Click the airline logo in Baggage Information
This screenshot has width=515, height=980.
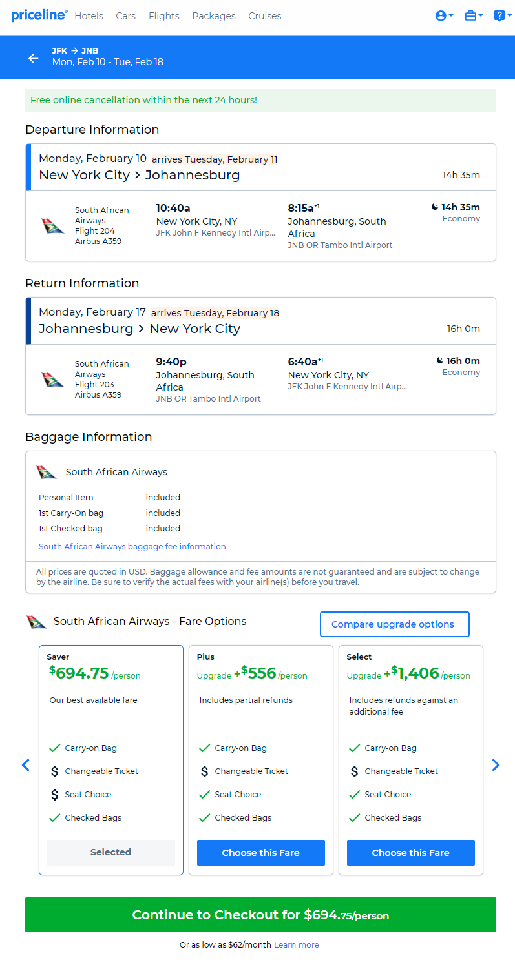click(x=47, y=472)
